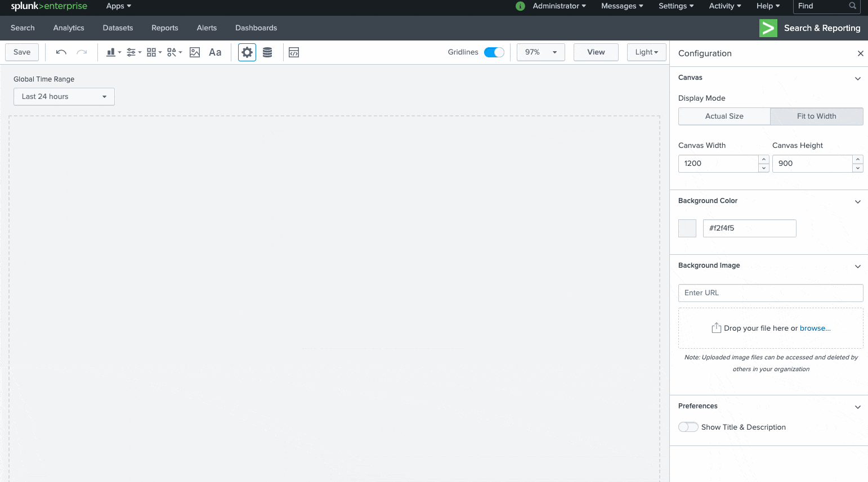The width and height of the screenshot is (868, 482).
Task: Collapse the Background Image section
Action: pos(857,266)
